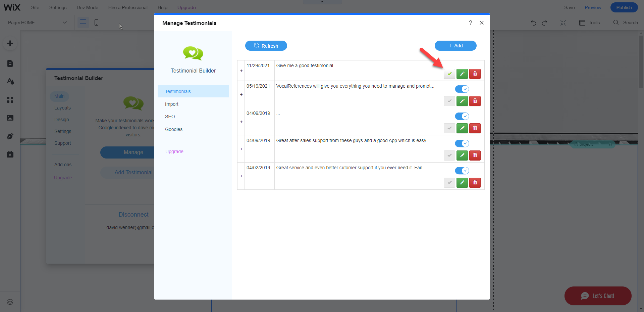Edit the VocalReferences testimonial

click(x=462, y=101)
